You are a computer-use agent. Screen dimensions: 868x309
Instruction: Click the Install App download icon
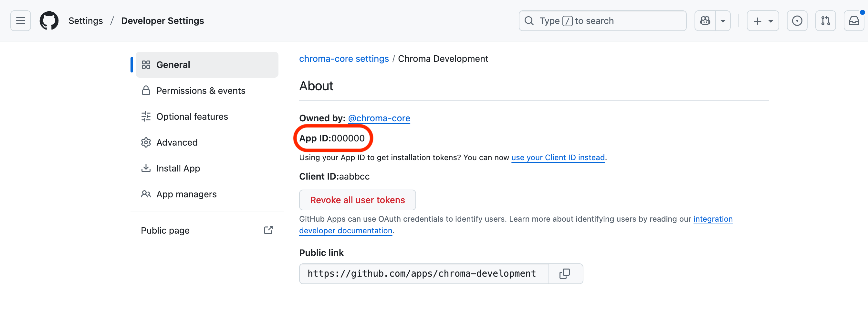click(146, 168)
